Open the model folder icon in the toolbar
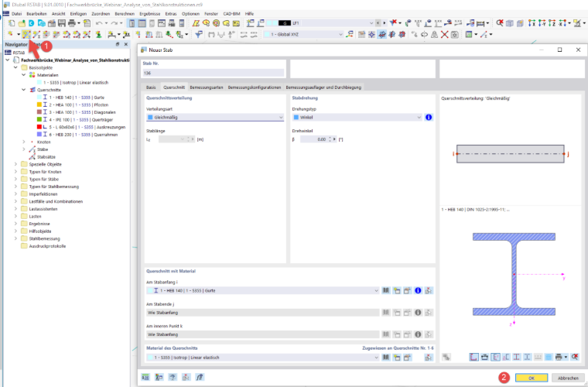This screenshot has width=588, height=387. pos(22,23)
